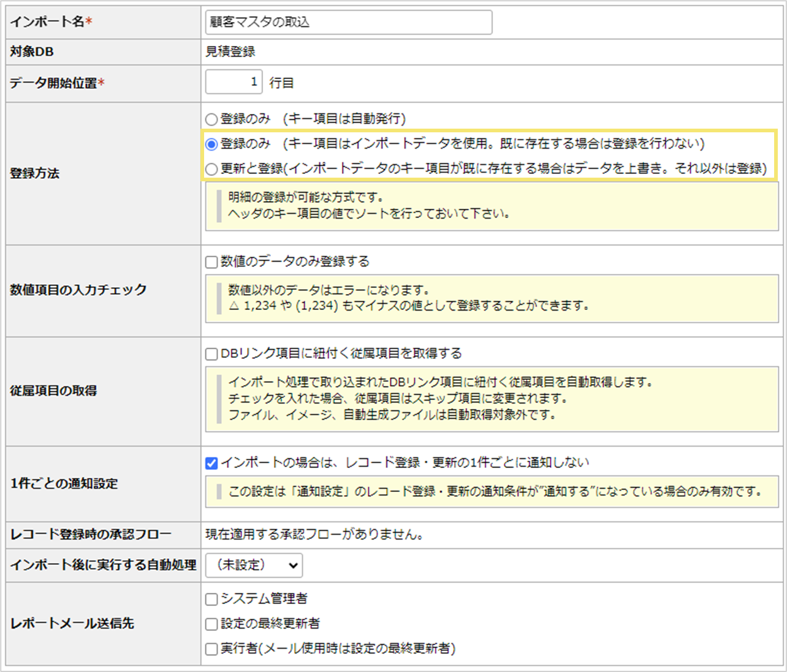Click the 従属項目の取得 row label
Screen dimensions: 787x672
54,390
